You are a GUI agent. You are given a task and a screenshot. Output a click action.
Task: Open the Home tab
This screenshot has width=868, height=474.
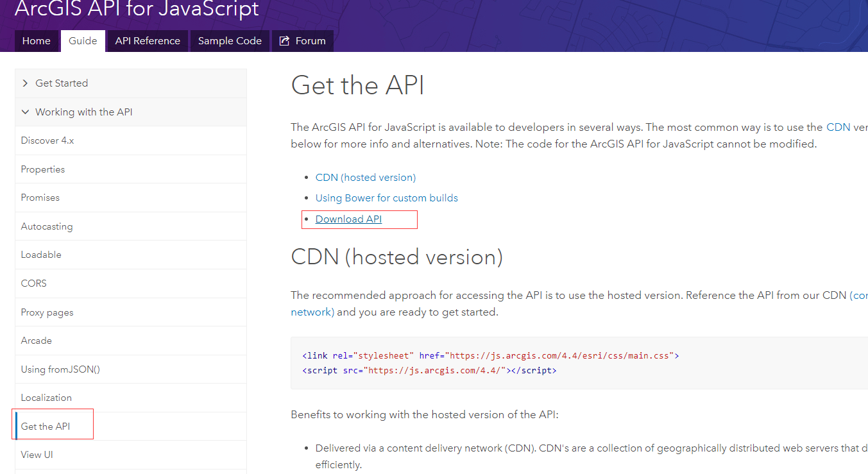37,41
